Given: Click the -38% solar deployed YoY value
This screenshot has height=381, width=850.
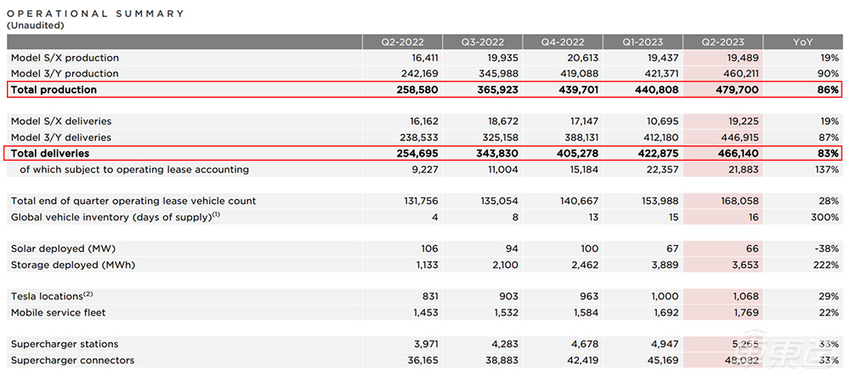Looking at the screenshot, I should (x=827, y=249).
